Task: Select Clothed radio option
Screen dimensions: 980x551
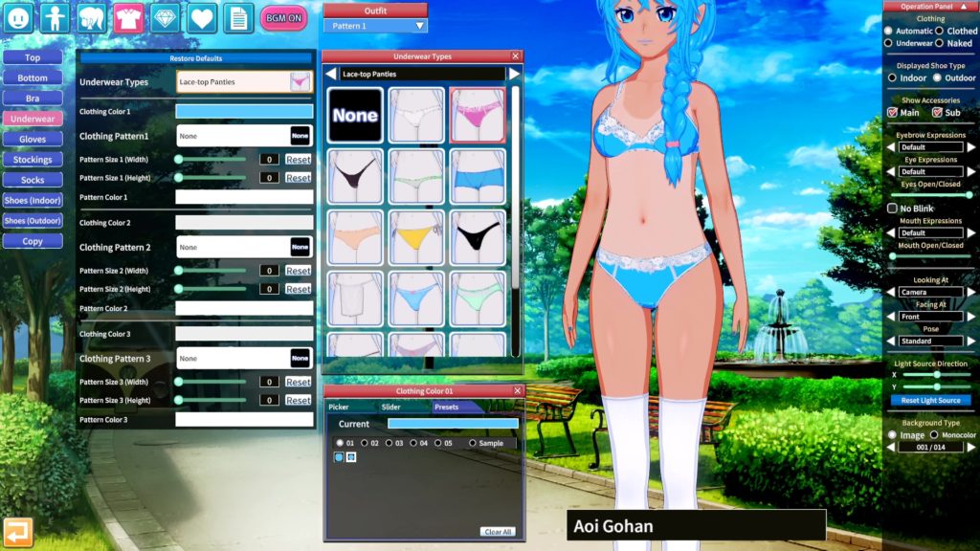Action: click(x=940, y=31)
